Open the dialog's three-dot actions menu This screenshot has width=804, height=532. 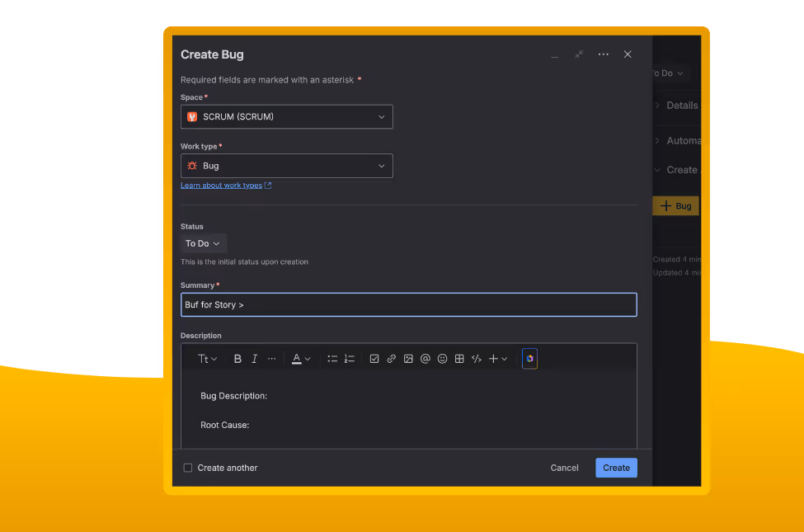[x=603, y=54]
